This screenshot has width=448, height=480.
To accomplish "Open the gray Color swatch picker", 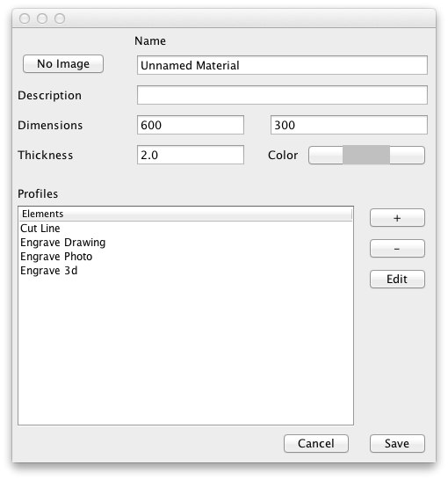I will [x=366, y=156].
